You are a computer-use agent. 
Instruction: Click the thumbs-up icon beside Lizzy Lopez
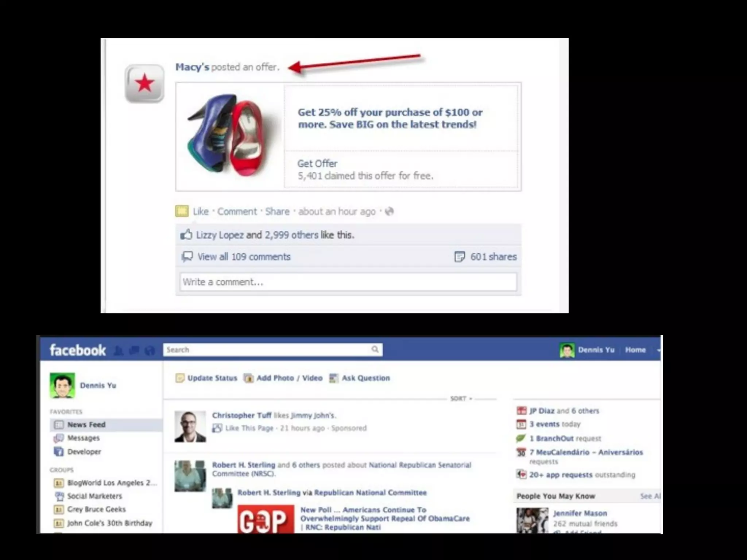[x=186, y=235]
